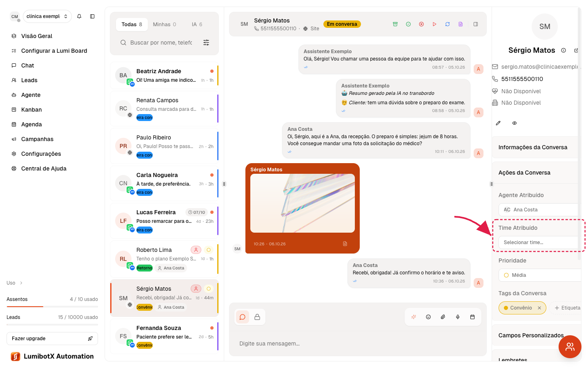Open the emoji picker
This screenshot has width=588, height=368.
tap(428, 317)
